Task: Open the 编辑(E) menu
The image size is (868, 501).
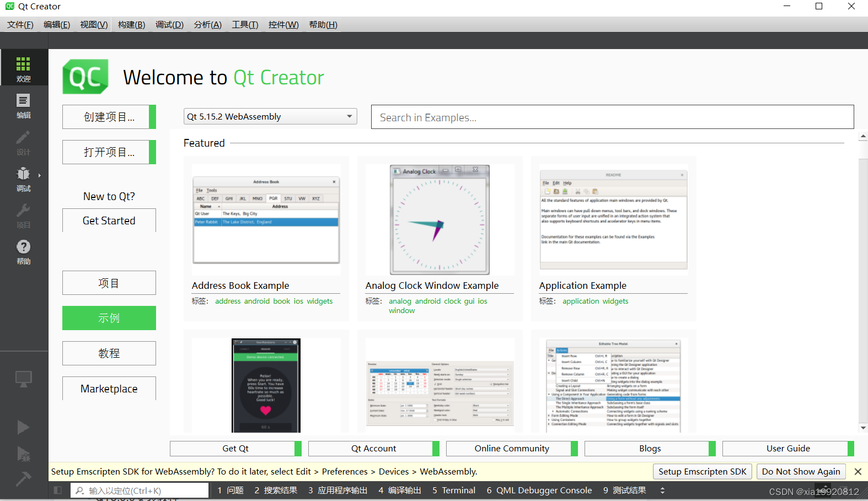Action: pos(57,25)
